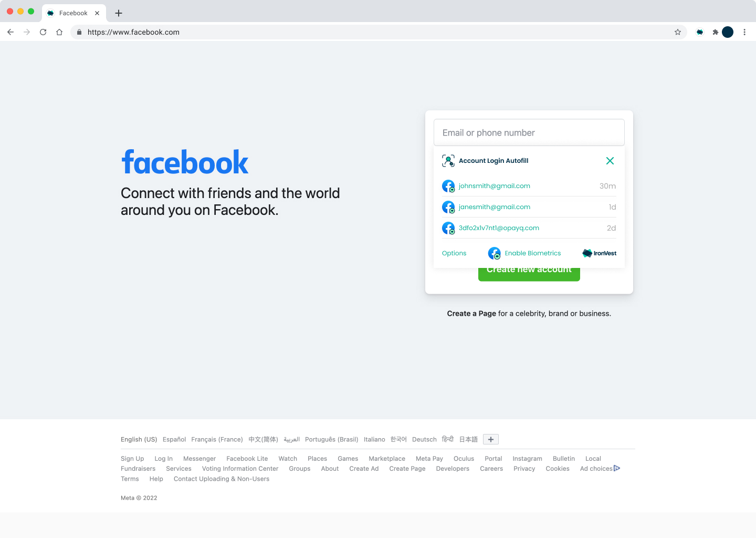Image resolution: width=756 pixels, height=538 pixels.
Task: Click the IronVest logo in the popup
Action: [600, 253]
